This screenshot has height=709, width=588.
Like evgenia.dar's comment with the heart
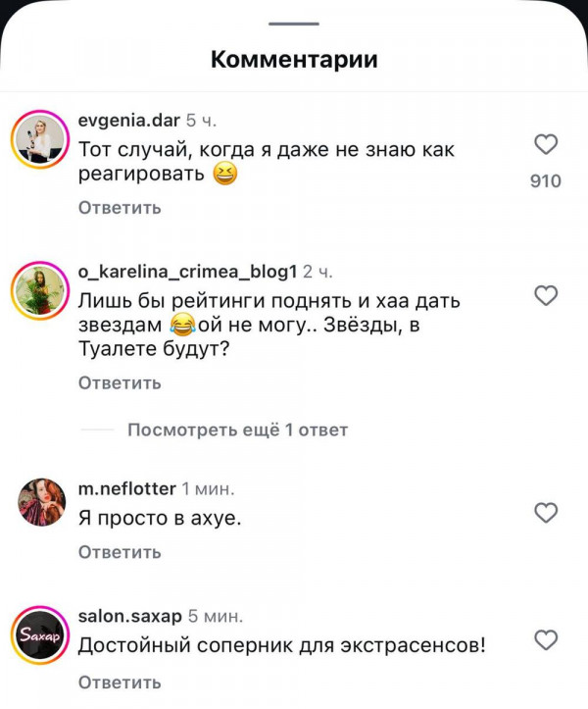point(546,145)
